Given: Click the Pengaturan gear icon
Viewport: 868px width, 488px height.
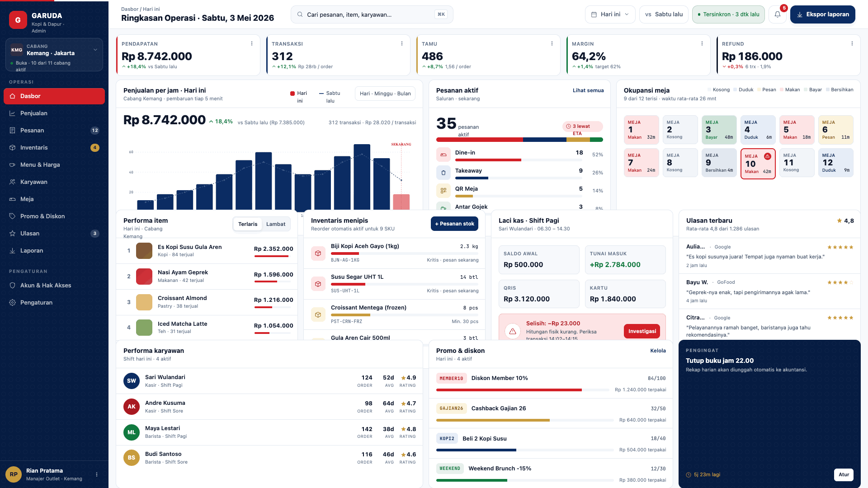Looking at the screenshot, I should point(12,303).
